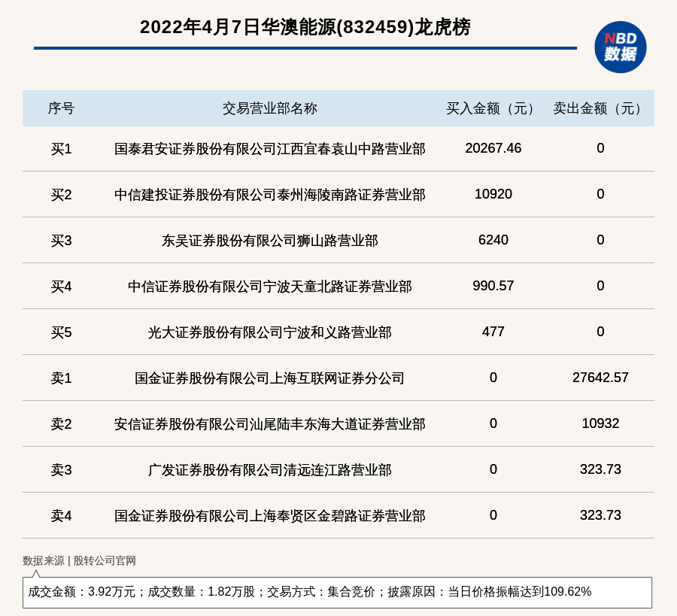Select the 国泰君安证券 江西宜春袁山中路营业部 row
677x616 pixels.
[269, 149]
